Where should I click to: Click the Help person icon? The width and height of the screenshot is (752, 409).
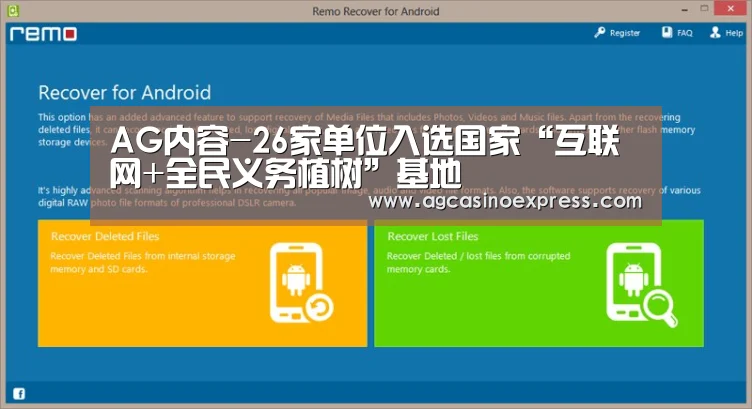(715, 32)
